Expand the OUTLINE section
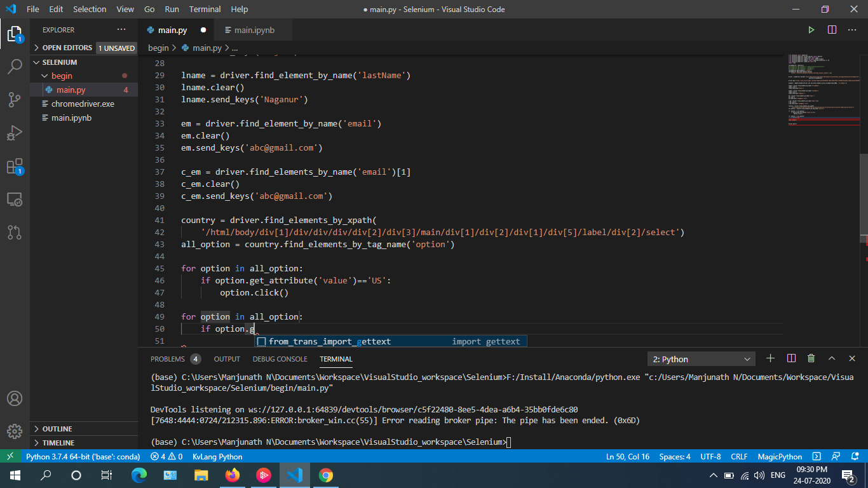Image resolution: width=868 pixels, height=488 pixels. click(x=50, y=429)
